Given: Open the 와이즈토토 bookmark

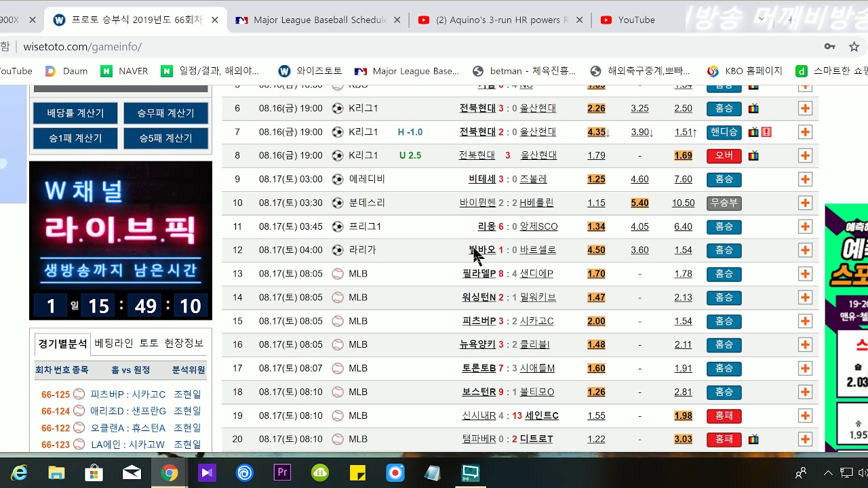Looking at the screenshot, I should [310, 71].
